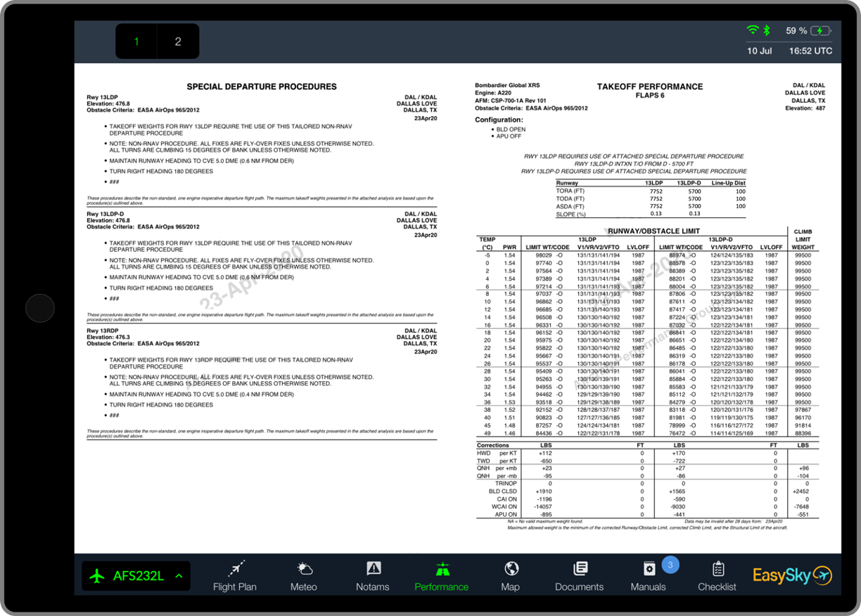Click the BLD CLSD correction row label

(x=504, y=492)
